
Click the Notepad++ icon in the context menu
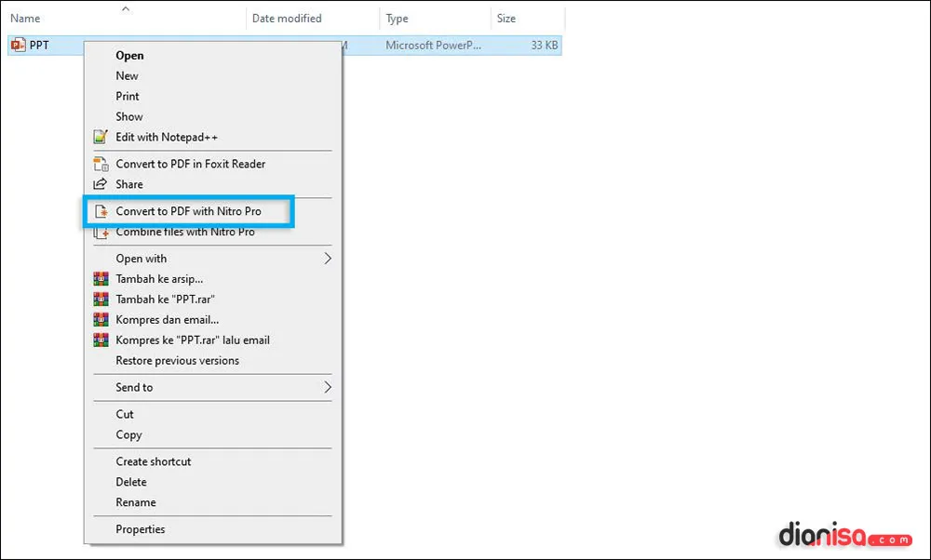click(x=101, y=137)
